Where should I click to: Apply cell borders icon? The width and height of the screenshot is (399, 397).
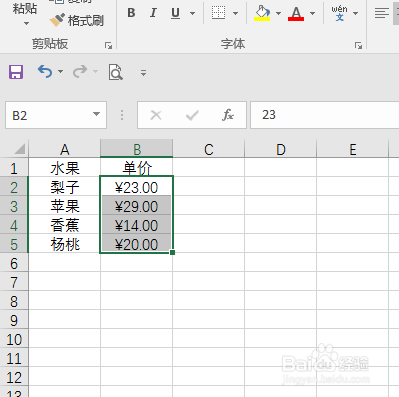[218, 13]
